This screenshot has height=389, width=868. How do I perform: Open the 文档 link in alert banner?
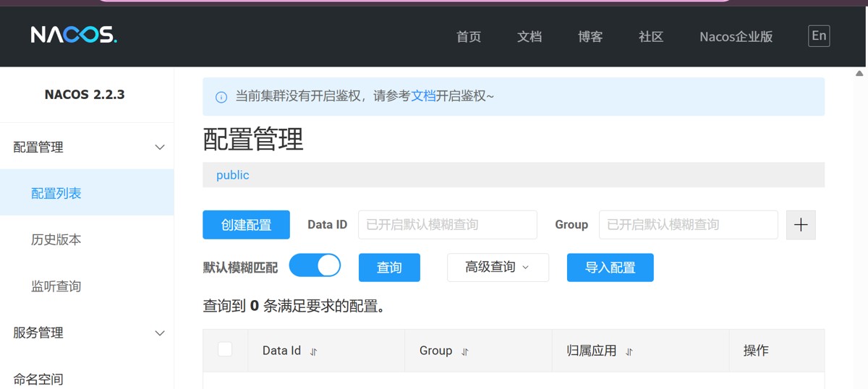pyautogui.click(x=423, y=96)
